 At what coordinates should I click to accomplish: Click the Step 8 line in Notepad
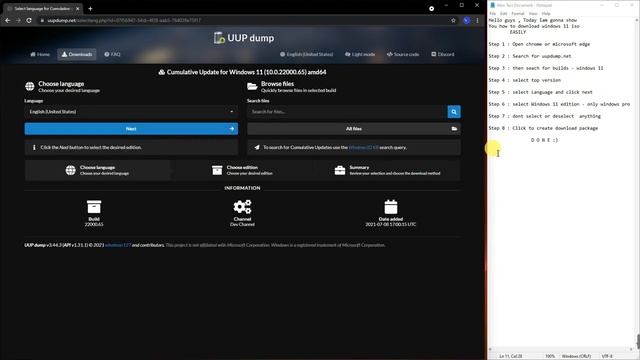pos(543,128)
